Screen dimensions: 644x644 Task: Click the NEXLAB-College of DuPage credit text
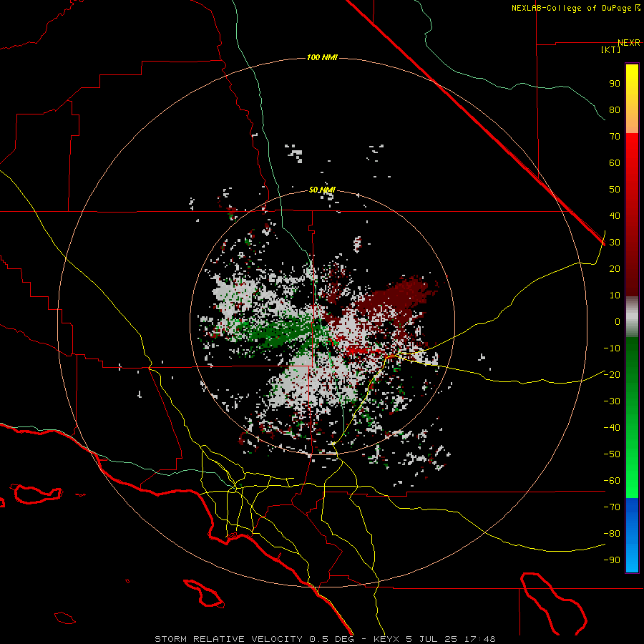(572, 8)
